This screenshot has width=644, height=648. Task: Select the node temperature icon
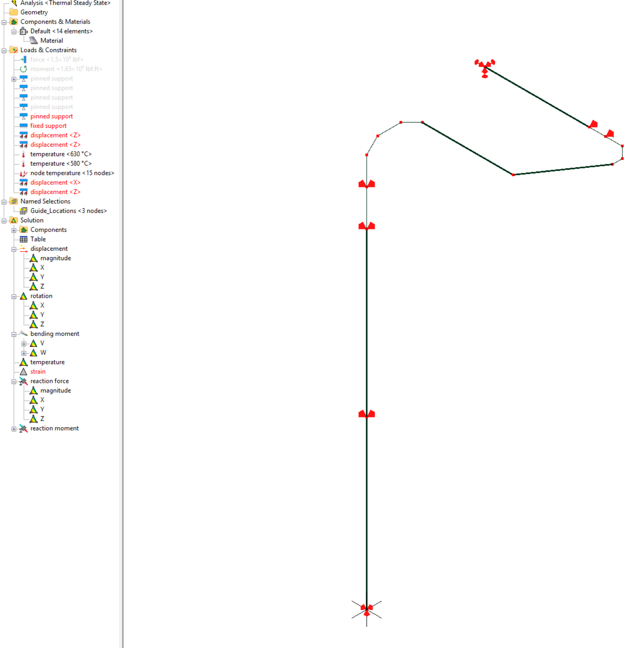23,173
